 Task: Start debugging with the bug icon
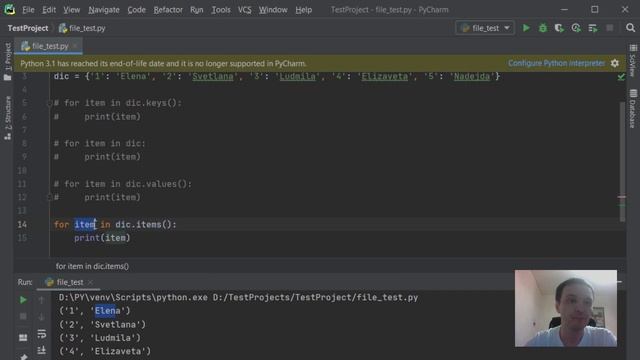543,28
